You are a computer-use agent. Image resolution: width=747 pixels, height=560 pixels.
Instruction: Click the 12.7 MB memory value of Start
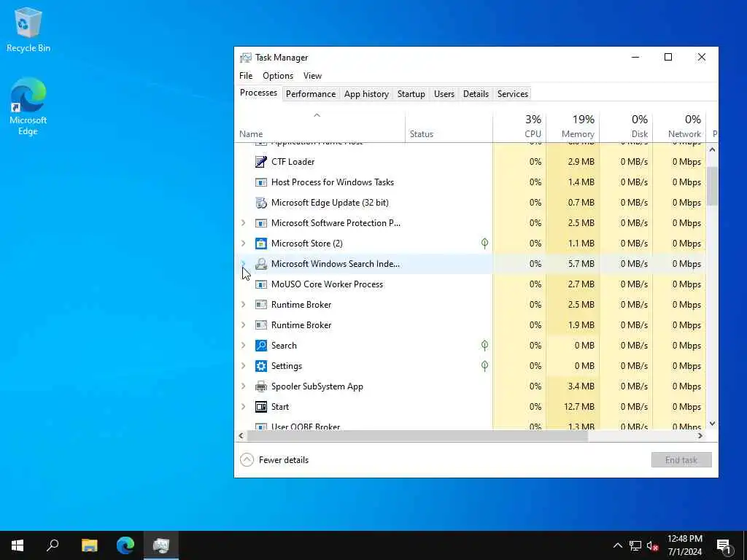tap(578, 407)
